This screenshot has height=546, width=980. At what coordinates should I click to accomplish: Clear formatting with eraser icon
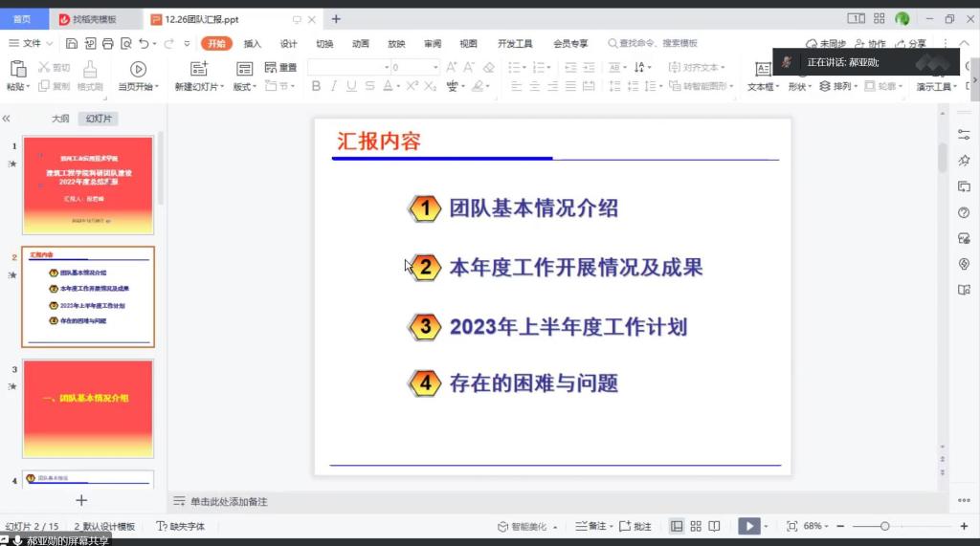click(489, 67)
